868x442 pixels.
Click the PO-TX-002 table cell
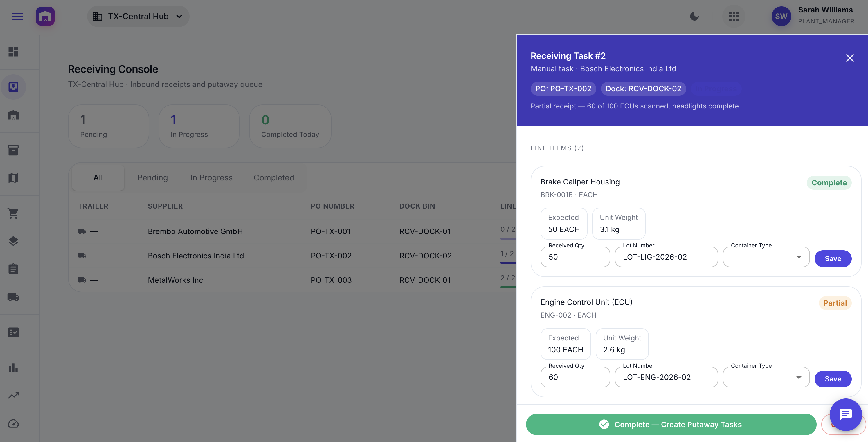coord(331,256)
